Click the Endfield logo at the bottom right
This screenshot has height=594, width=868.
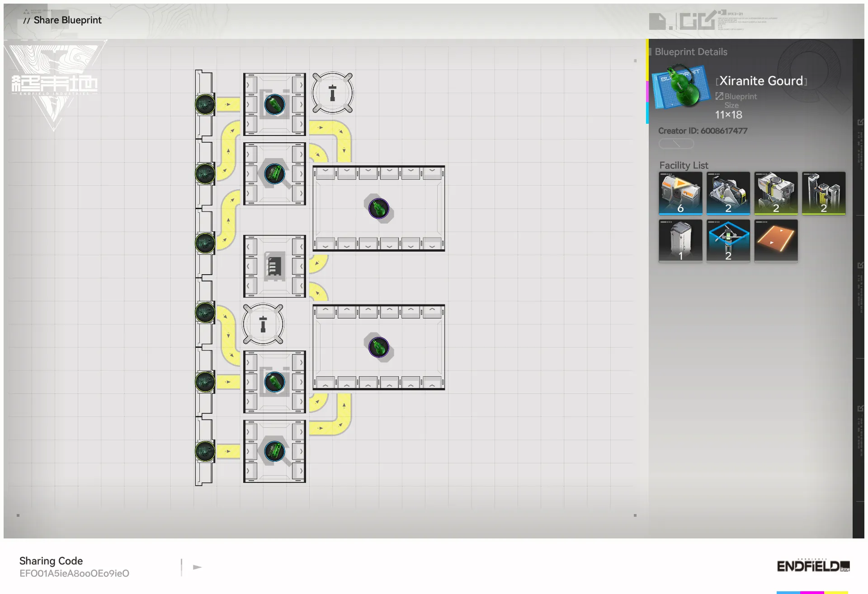tap(813, 566)
